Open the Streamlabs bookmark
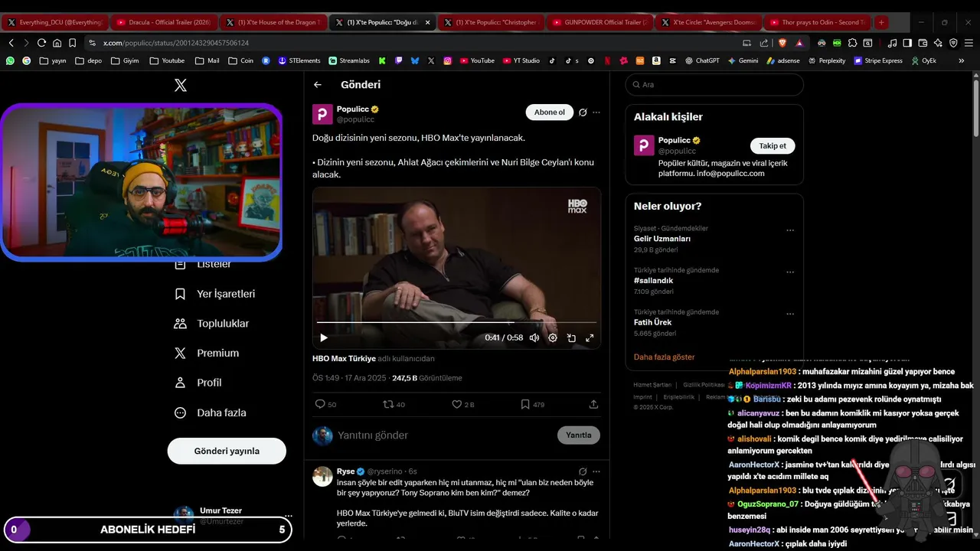Viewport: 980px width, 551px height. [349, 60]
